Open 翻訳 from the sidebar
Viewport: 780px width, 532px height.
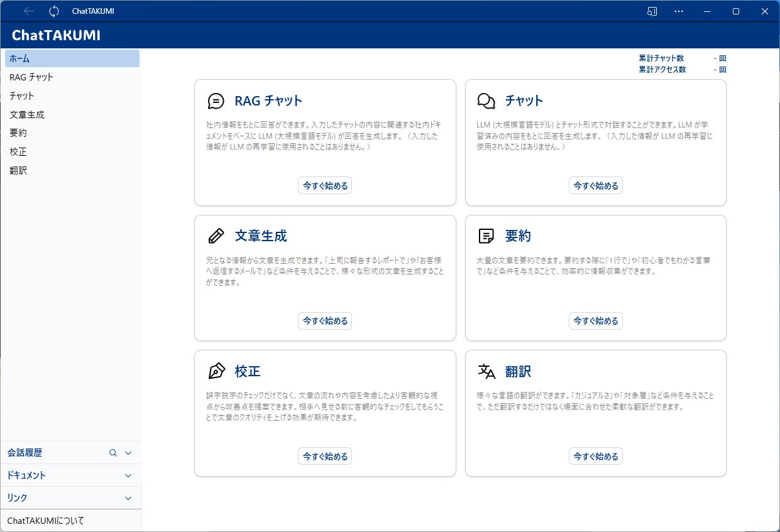pos(72,170)
